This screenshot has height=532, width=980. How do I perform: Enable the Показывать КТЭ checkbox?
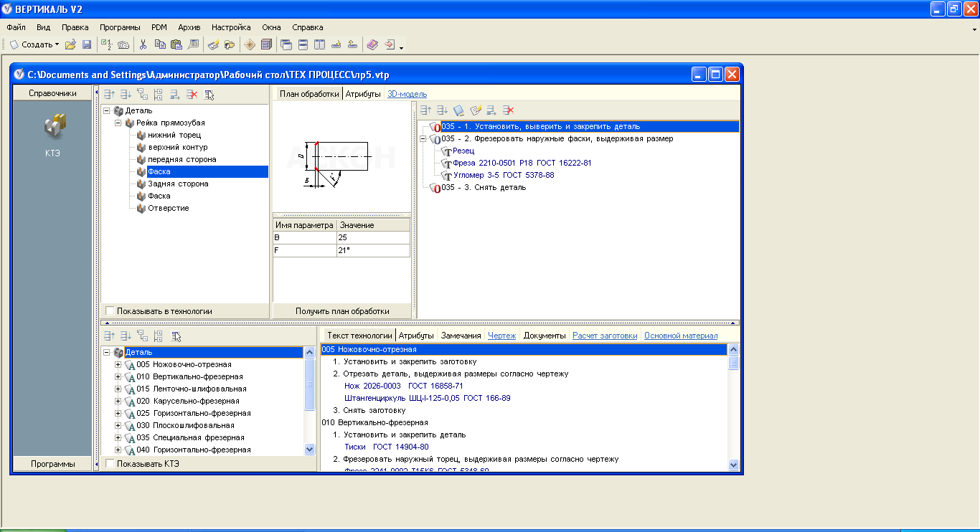[x=110, y=464]
